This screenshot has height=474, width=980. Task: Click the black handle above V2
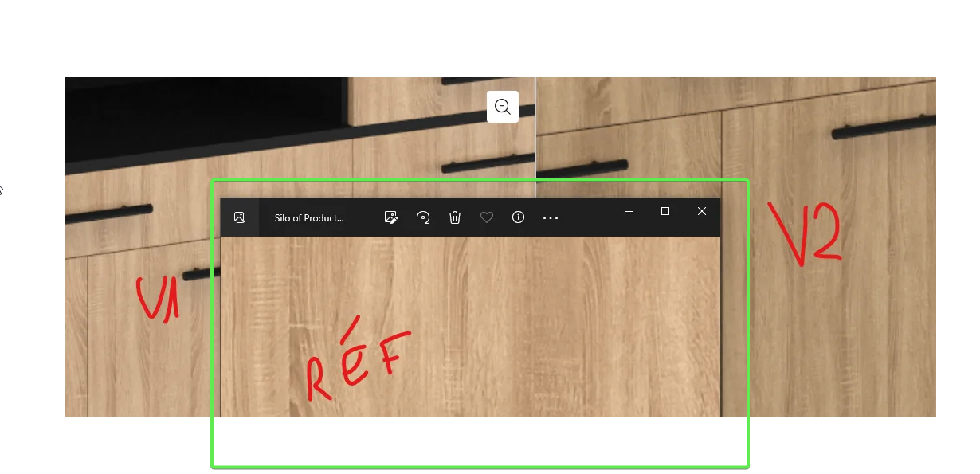pyautogui.click(x=884, y=127)
